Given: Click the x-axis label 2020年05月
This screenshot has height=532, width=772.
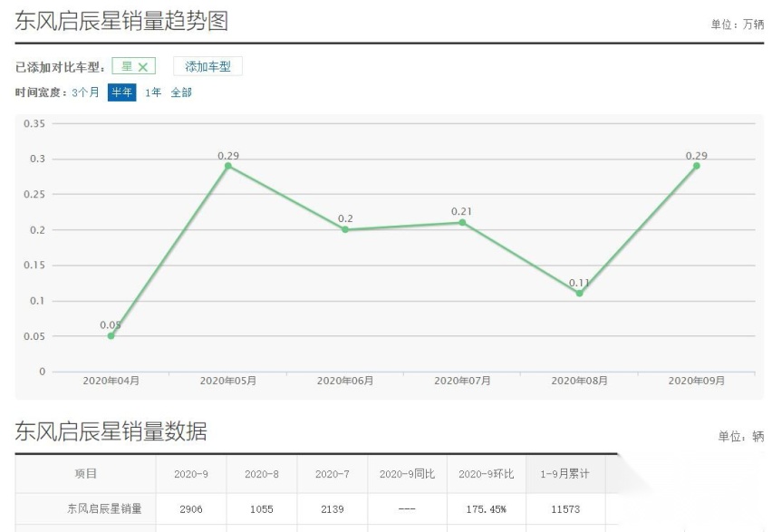Looking at the screenshot, I should click(228, 381).
